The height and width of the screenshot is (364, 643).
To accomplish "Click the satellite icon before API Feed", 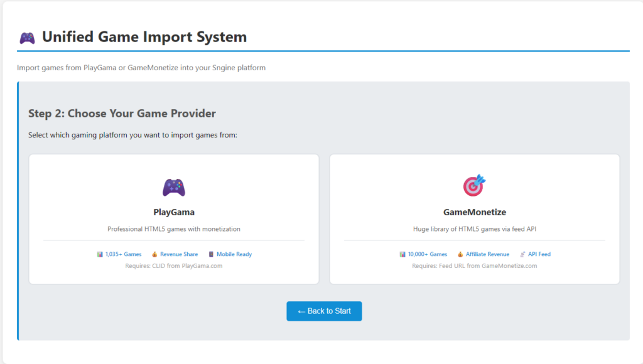I will tap(522, 254).
